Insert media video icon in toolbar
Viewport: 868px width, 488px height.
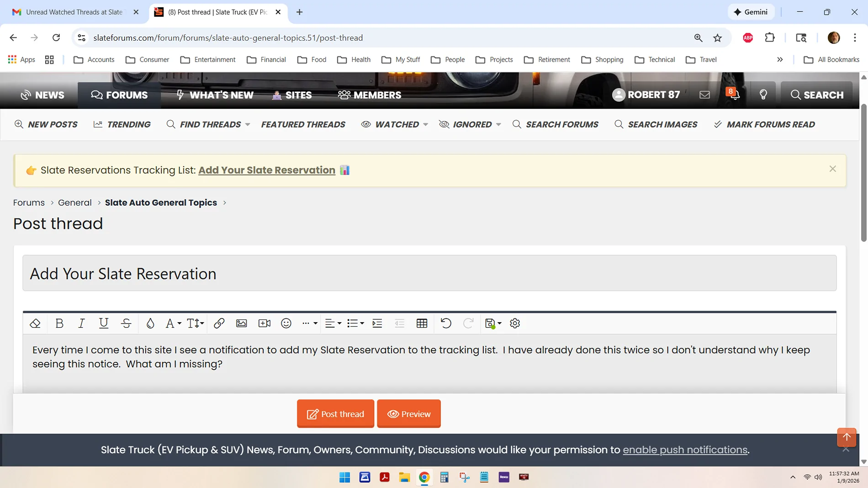point(264,324)
